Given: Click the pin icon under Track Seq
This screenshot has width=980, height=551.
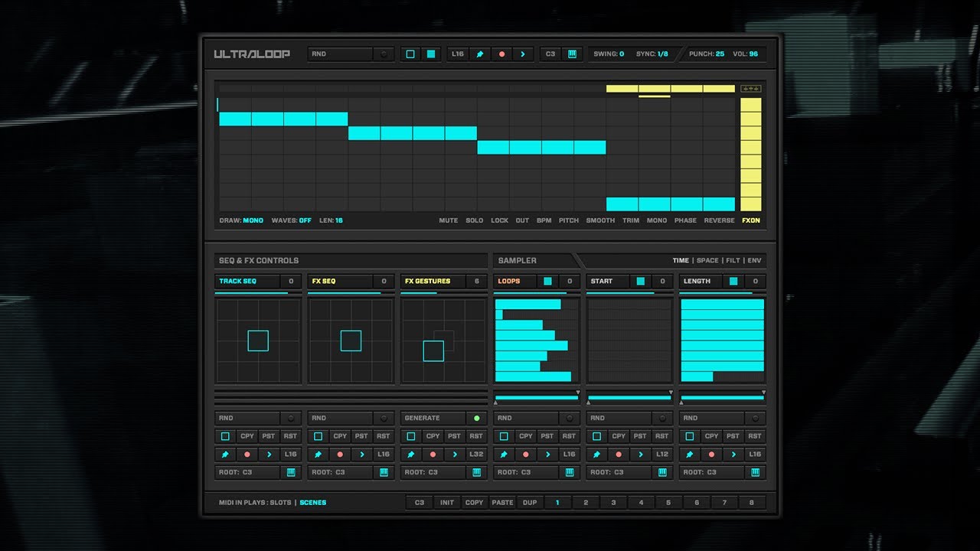Looking at the screenshot, I should coord(225,454).
